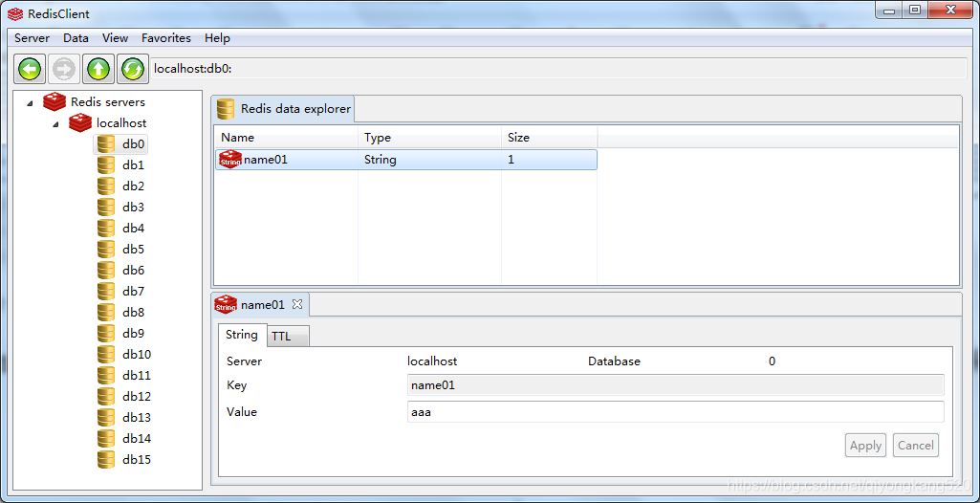Click the localhost server value text
The height and width of the screenshot is (503, 980).
pos(432,361)
